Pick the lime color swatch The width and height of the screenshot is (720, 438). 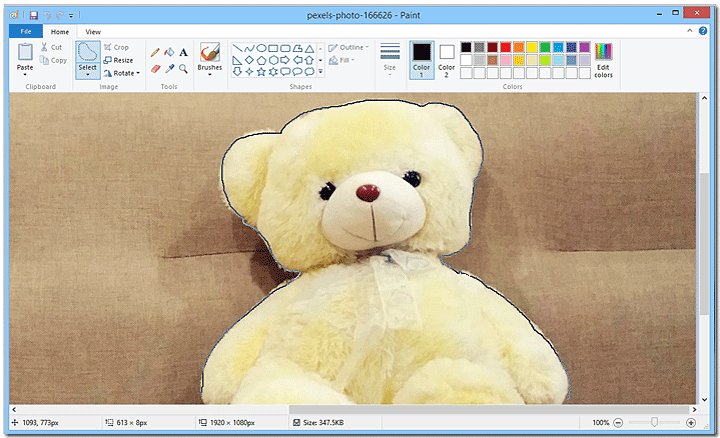545,60
